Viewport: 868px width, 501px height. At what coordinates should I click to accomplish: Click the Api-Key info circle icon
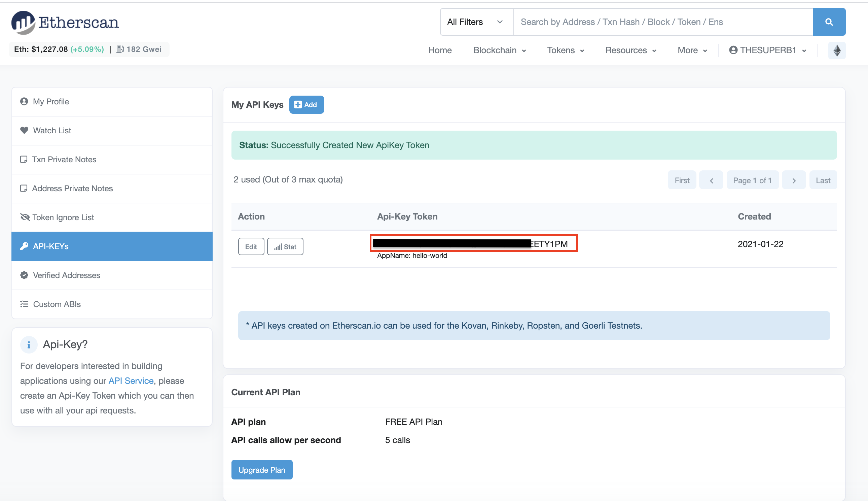click(29, 344)
